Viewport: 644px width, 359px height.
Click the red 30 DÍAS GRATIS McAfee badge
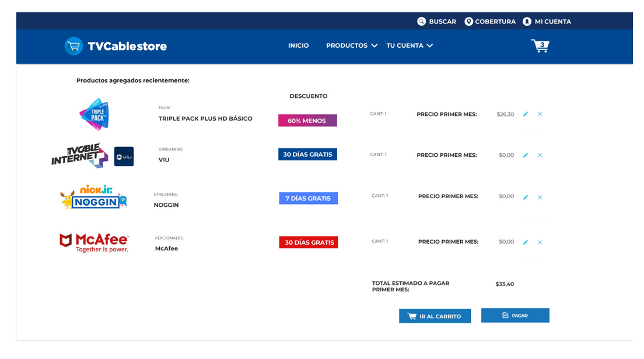click(x=309, y=242)
